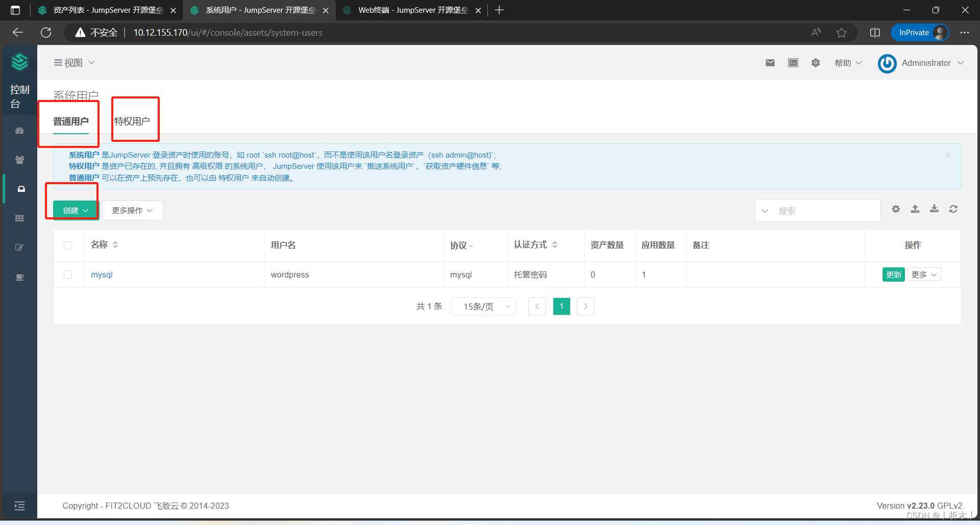Open table column settings gear

896,209
